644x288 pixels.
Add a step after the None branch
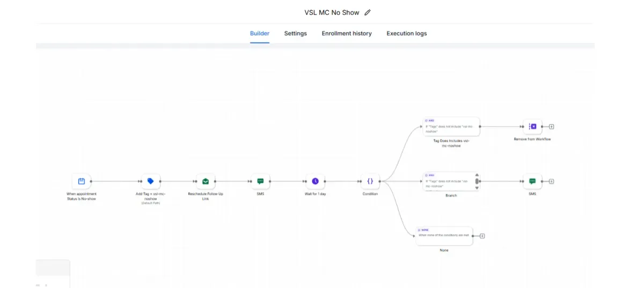click(482, 236)
